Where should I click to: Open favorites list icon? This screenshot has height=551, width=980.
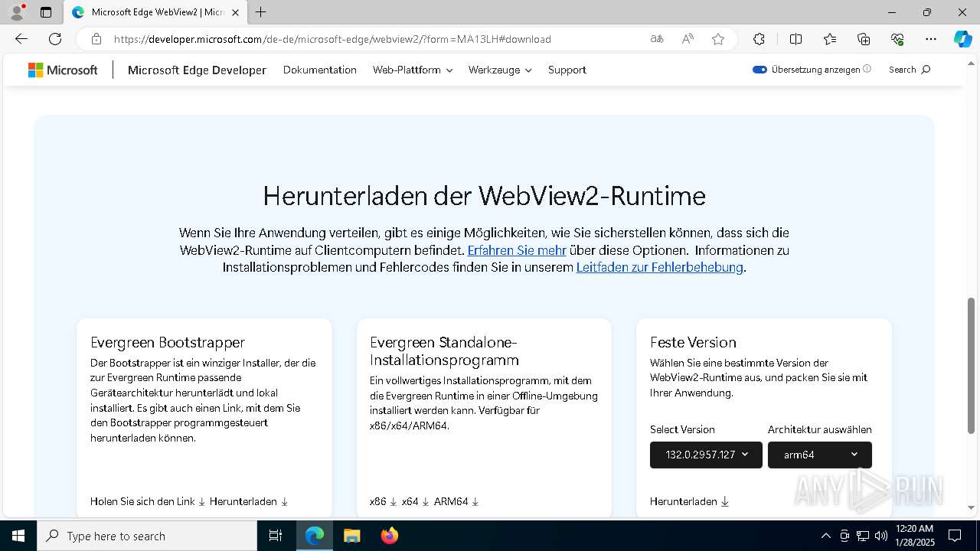830,39
